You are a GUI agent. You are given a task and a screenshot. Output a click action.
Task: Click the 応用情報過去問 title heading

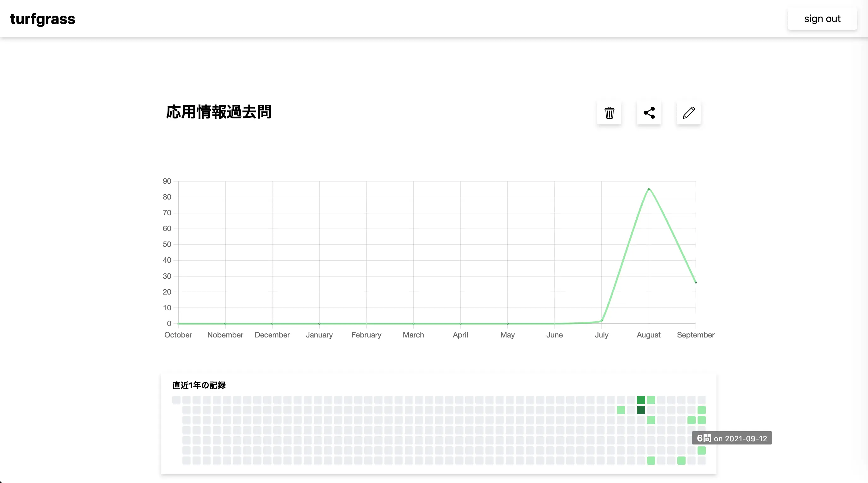click(219, 112)
